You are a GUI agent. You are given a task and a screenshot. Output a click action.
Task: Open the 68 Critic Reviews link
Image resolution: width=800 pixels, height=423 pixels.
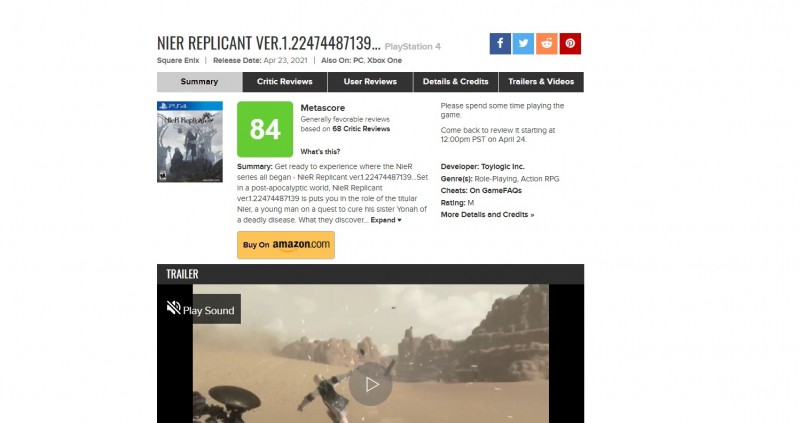coord(361,129)
